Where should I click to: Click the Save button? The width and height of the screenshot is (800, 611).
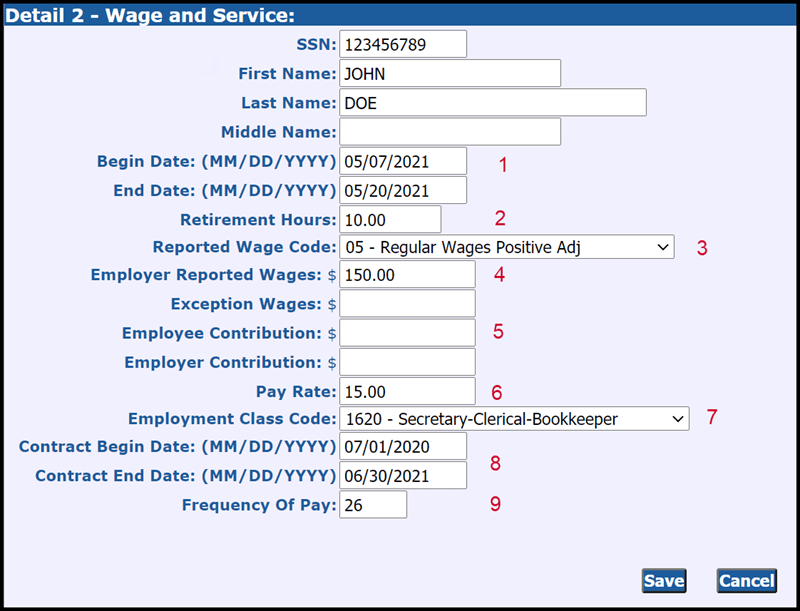pos(663,581)
